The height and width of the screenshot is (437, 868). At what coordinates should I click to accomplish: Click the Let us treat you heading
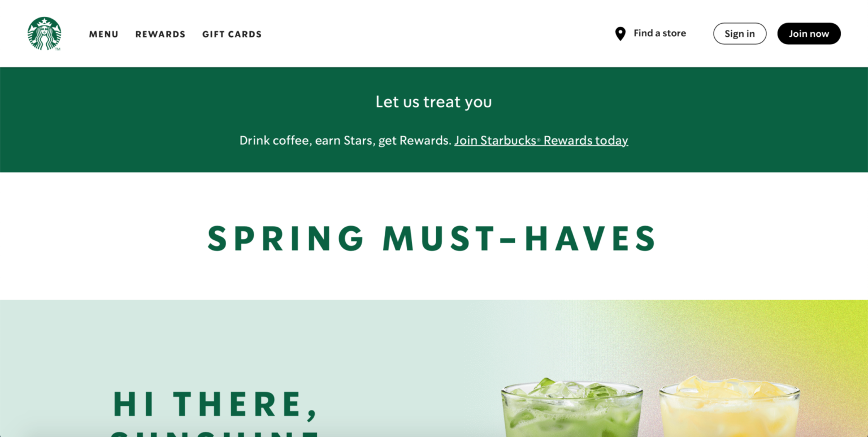coord(433,102)
